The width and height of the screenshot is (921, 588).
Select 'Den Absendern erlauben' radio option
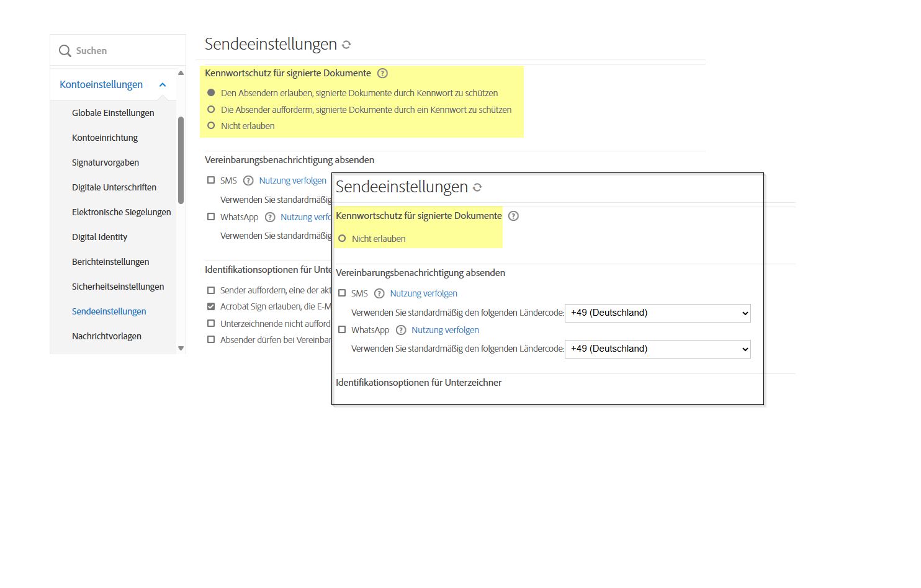coord(211,93)
